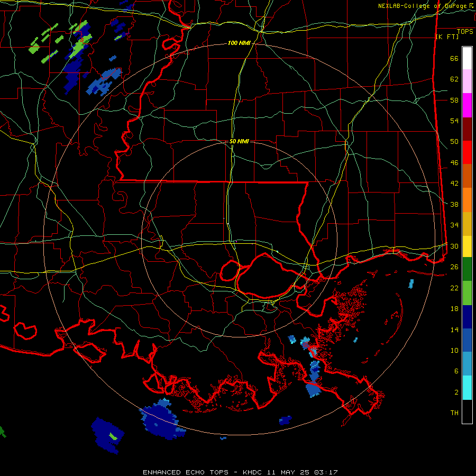476x476 pixels.
Task: Click the 6 legend value
Action: pyautogui.click(x=456, y=371)
